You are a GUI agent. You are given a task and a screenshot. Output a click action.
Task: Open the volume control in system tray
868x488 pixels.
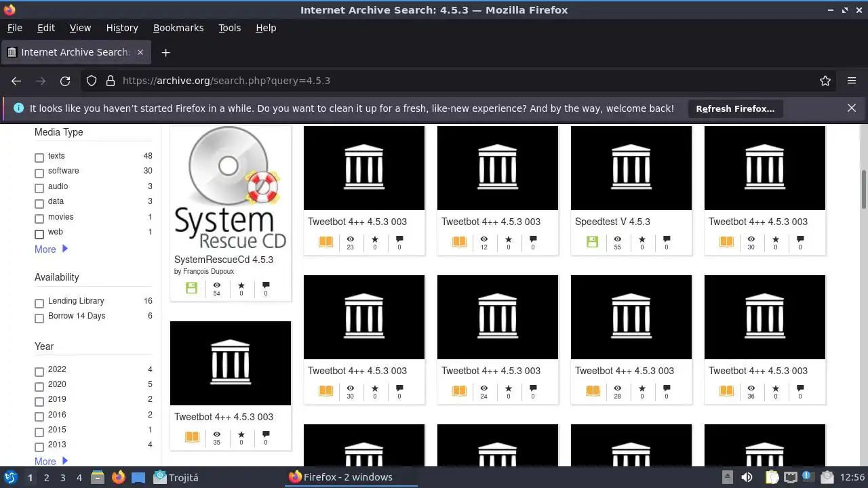(747, 477)
